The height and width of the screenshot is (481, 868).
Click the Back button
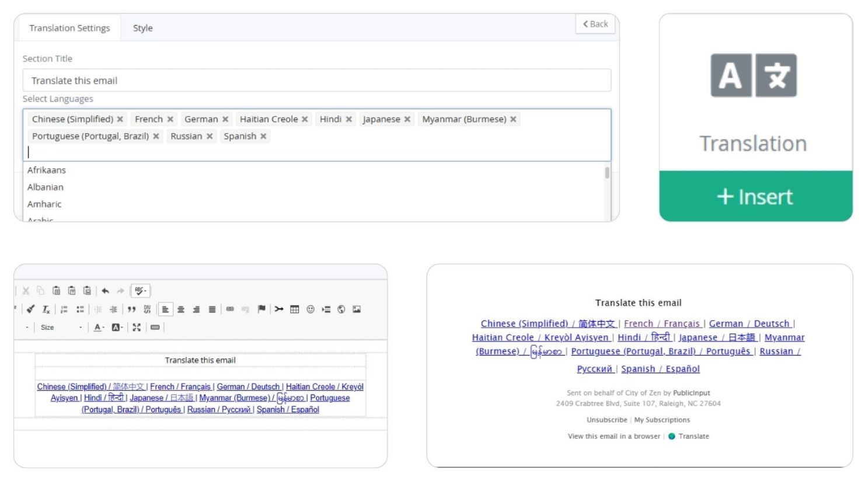pyautogui.click(x=595, y=24)
